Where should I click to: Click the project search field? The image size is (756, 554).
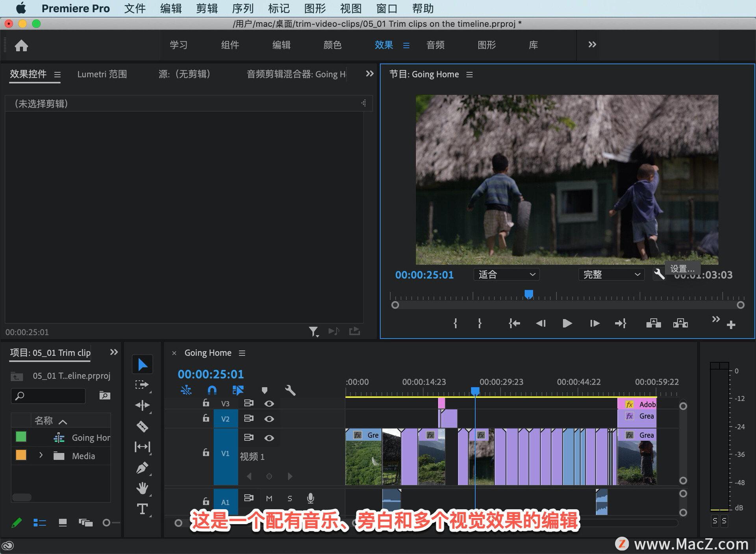pyautogui.click(x=48, y=395)
